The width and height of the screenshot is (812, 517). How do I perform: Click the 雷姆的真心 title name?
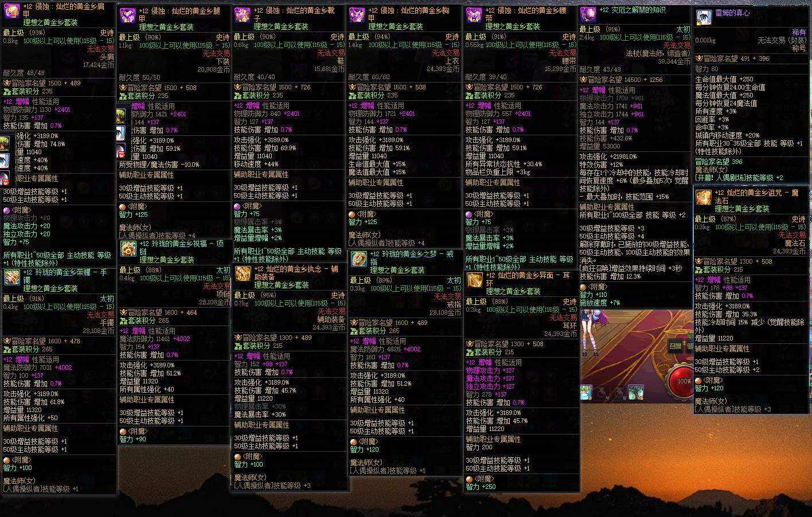point(733,13)
